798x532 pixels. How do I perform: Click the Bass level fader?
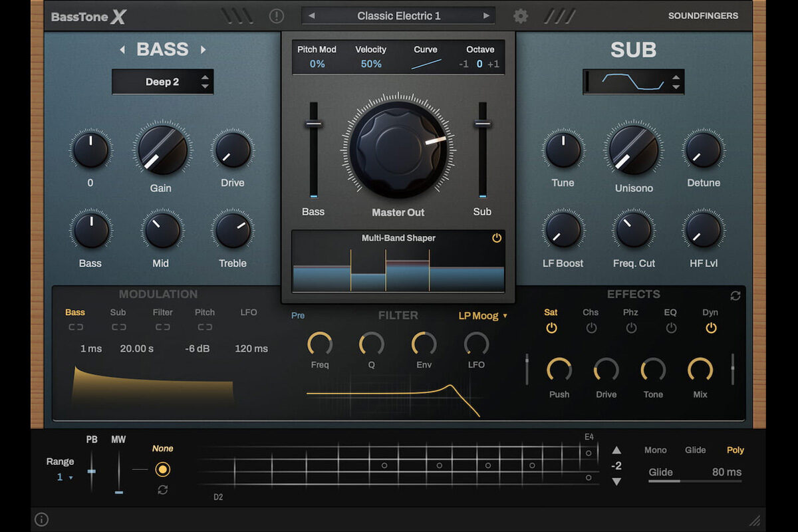click(313, 150)
